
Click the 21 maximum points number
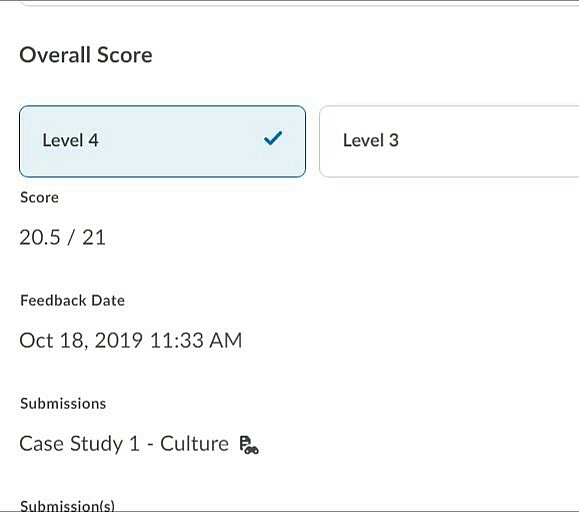[x=94, y=237]
